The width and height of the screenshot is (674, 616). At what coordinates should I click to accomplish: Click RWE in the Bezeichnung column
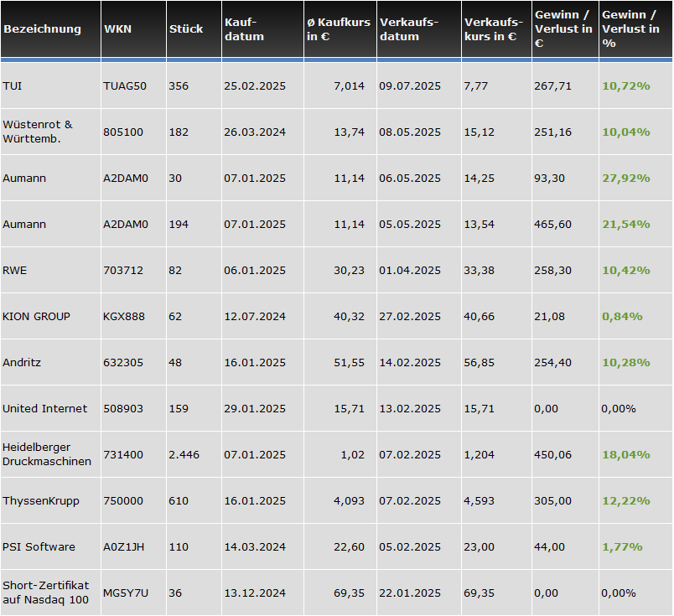coord(15,270)
